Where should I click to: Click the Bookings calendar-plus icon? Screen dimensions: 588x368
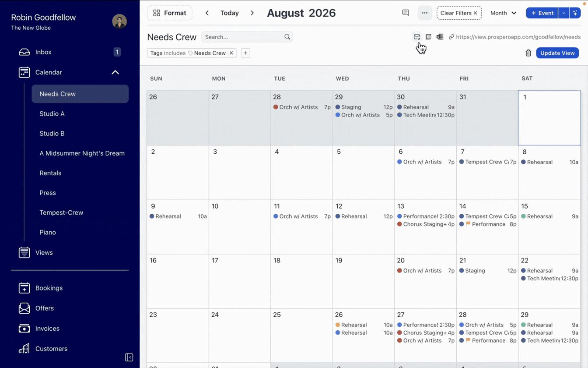(24, 288)
